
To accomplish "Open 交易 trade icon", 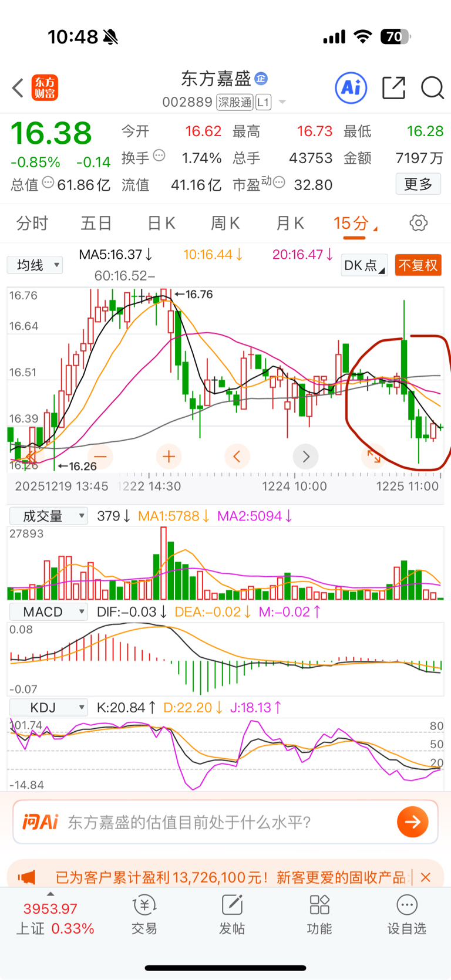I will point(144,914).
